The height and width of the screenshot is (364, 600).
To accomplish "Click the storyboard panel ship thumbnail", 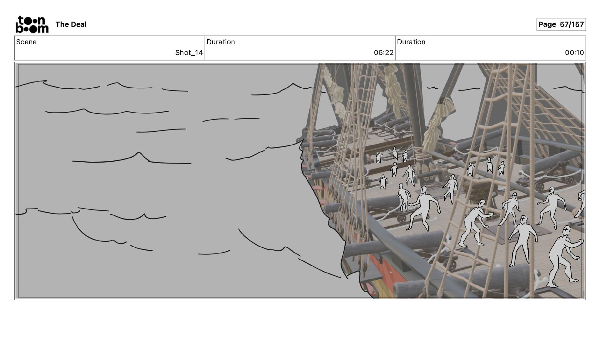I will click(300, 181).
